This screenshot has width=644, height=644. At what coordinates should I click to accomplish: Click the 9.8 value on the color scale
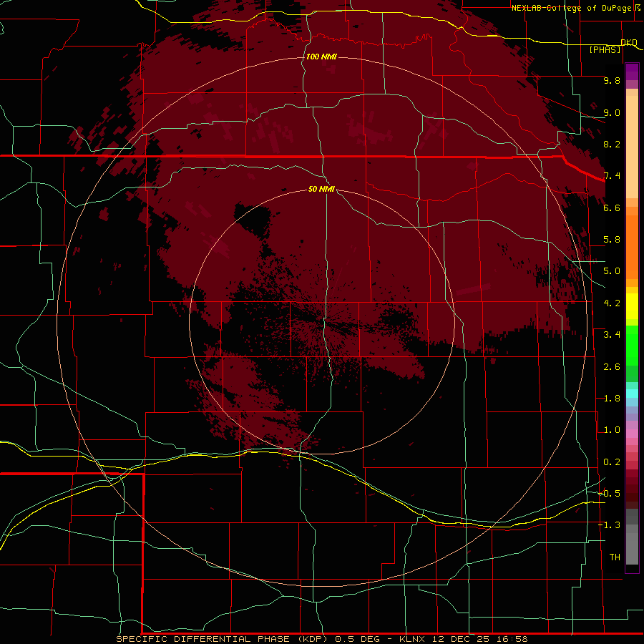pos(612,80)
